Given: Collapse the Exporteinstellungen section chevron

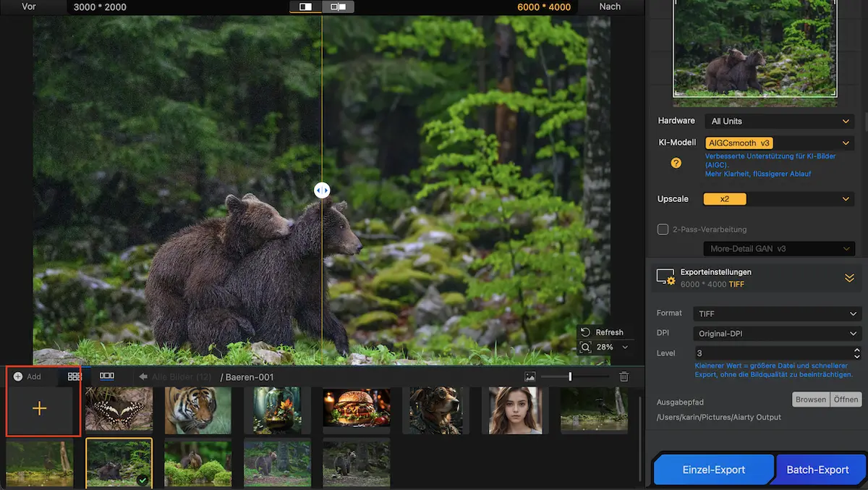Looking at the screenshot, I should pos(849,278).
